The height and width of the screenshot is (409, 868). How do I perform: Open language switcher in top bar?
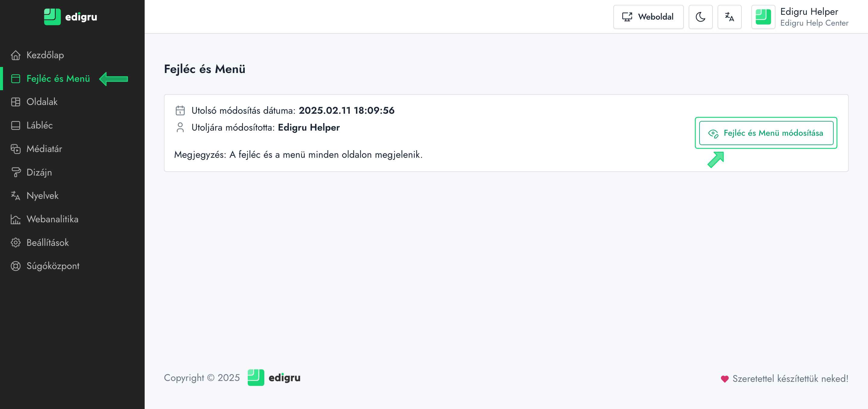pos(729,17)
